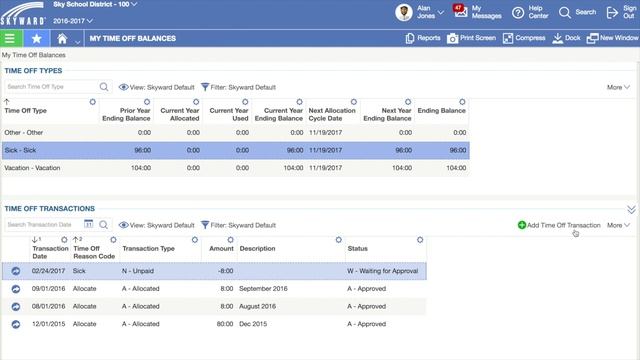
Task: Open column options for Current Year Ending Balance
Action: [299, 102]
